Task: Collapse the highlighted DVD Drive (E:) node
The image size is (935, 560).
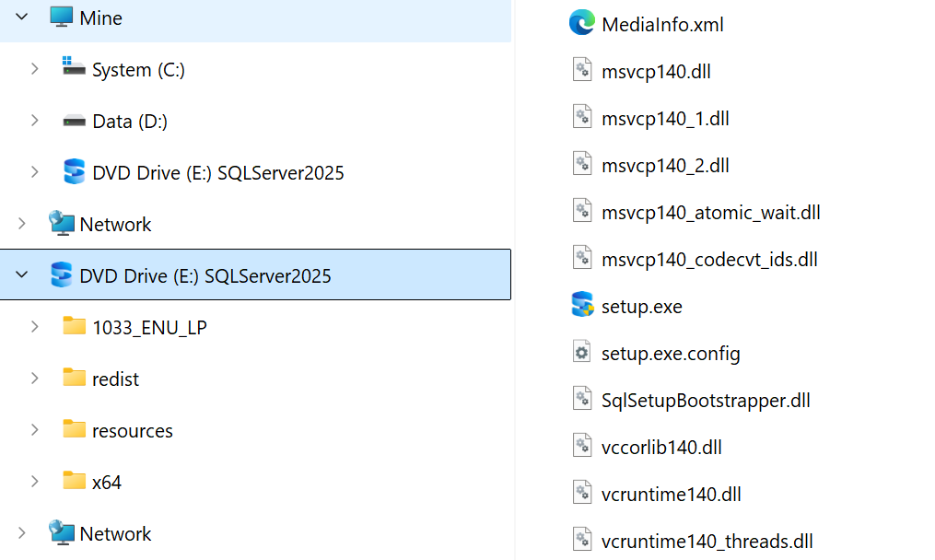Action: pos(21,275)
